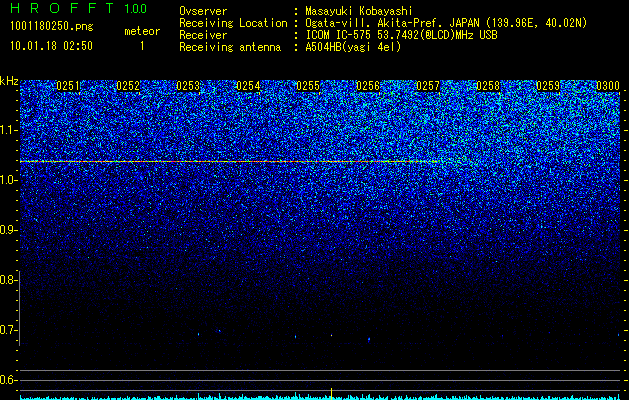This screenshot has width=629, height=400.
Task: Click the 0.9 kHz axis label
Action: pos(7,230)
